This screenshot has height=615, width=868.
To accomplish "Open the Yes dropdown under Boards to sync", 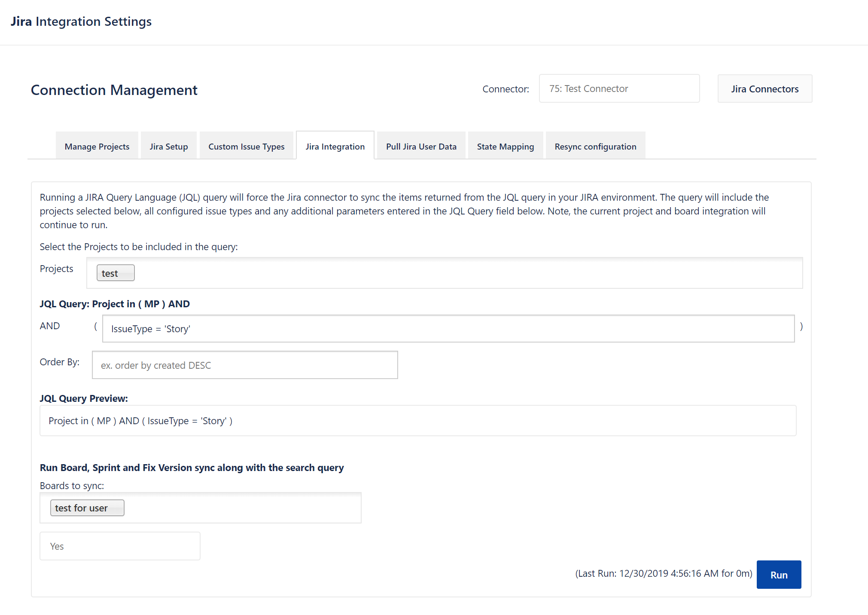I will [120, 546].
